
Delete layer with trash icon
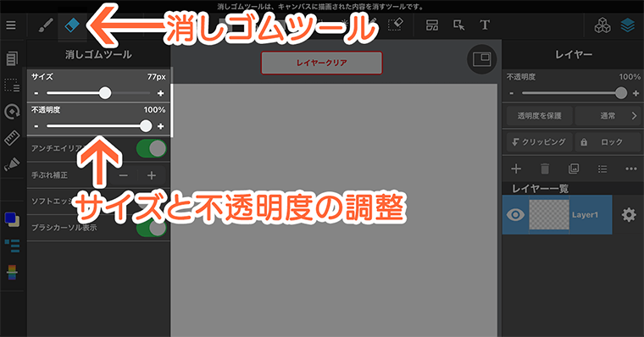coord(545,168)
